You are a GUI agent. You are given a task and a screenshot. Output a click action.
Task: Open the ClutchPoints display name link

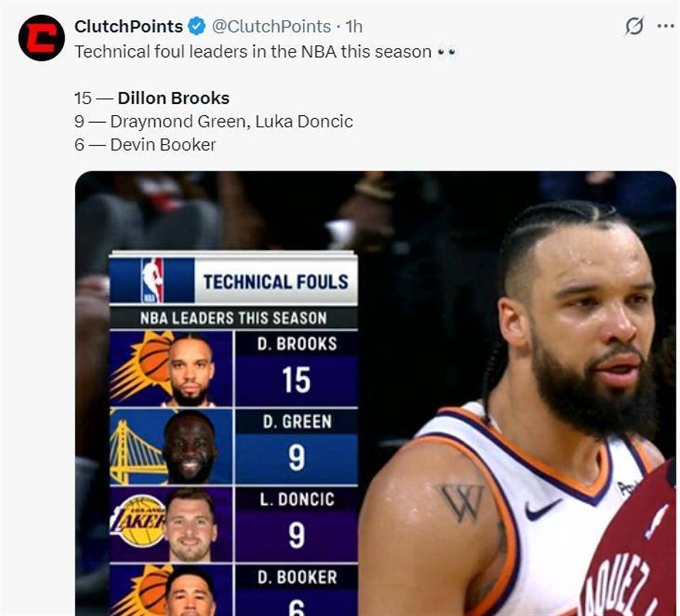coord(128,26)
